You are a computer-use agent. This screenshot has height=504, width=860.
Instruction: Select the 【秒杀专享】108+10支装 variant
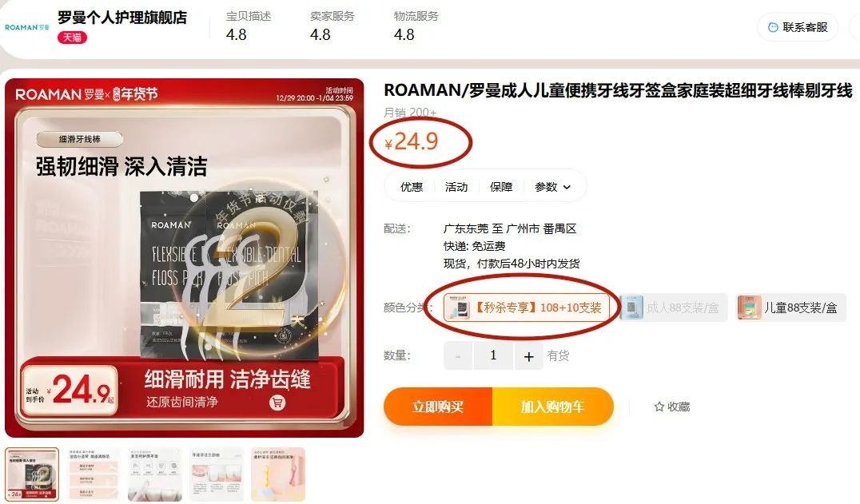point(527,308)
